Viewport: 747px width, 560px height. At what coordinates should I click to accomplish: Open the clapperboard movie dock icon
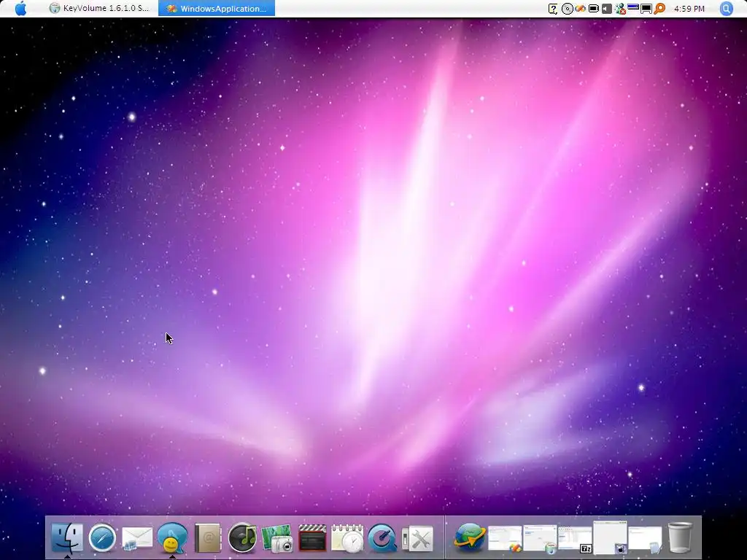point(312,538)
